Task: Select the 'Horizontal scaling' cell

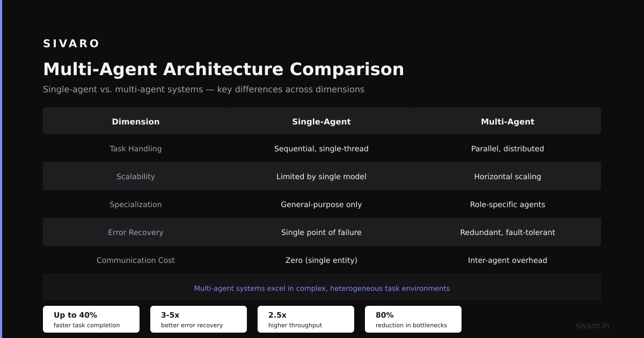Action: coord(508,177)
